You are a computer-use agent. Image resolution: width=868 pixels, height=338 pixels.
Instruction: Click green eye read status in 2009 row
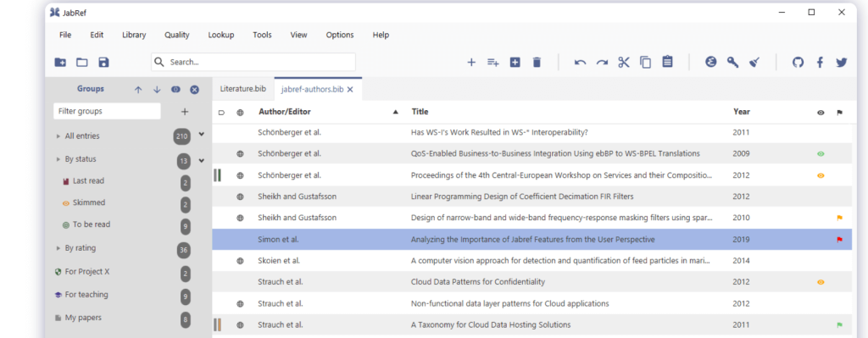point(821,154)
